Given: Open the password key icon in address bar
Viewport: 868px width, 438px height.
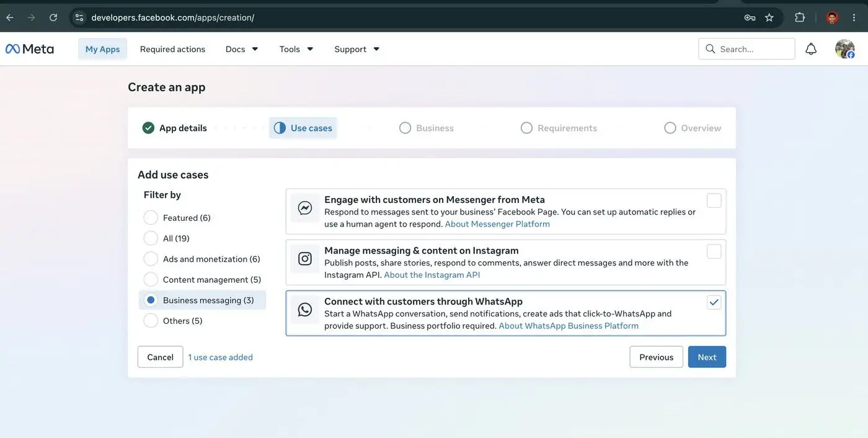Looking at the screenshot, I should pos(750,17).
